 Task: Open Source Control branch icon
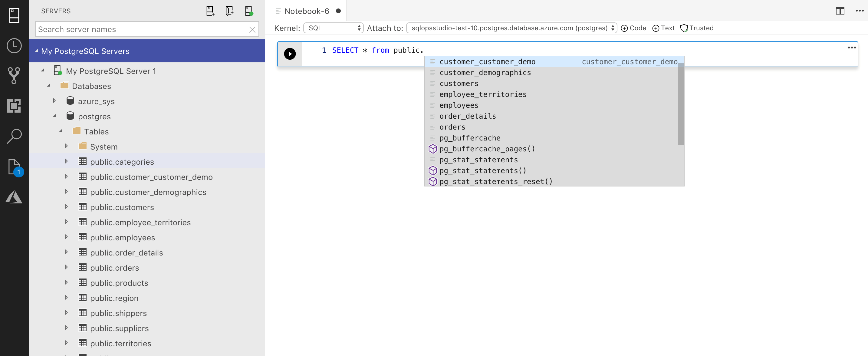coord(14,75)
